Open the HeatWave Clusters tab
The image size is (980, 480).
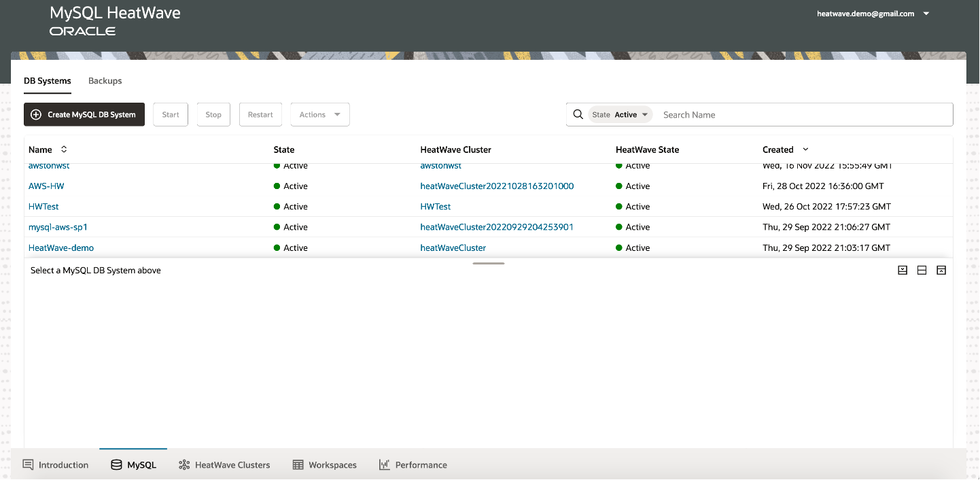pos(224,465)
